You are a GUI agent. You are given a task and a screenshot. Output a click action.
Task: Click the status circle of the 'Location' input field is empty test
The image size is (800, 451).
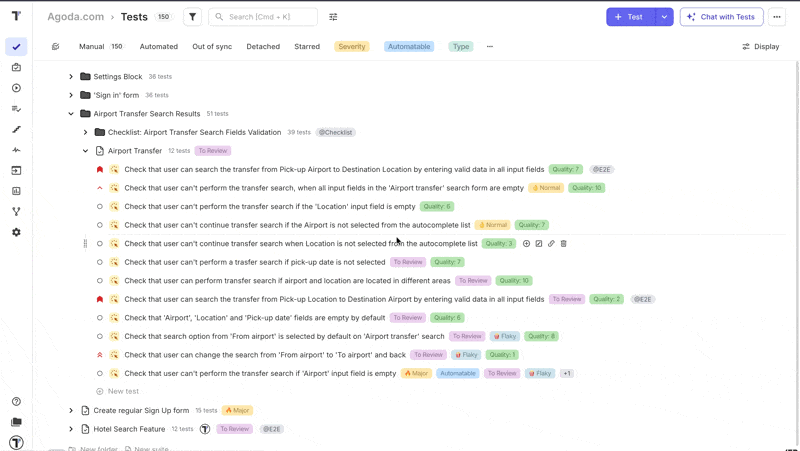99,207
